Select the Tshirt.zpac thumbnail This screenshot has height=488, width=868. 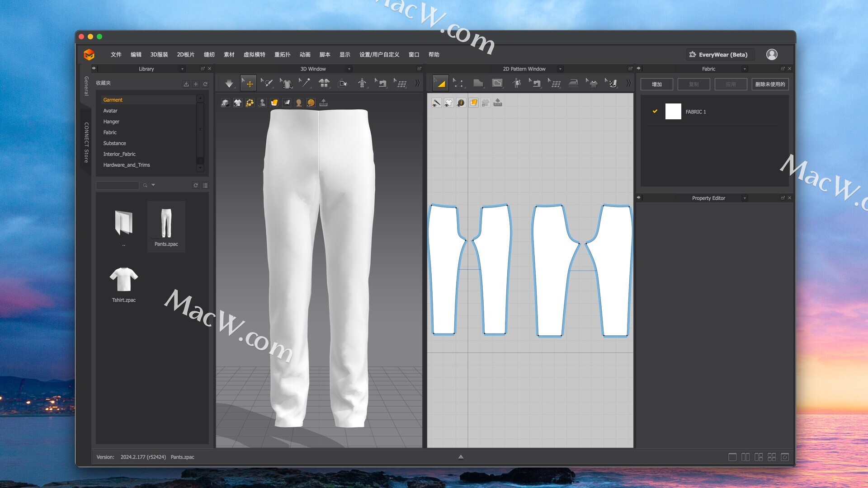coord(123,280)
